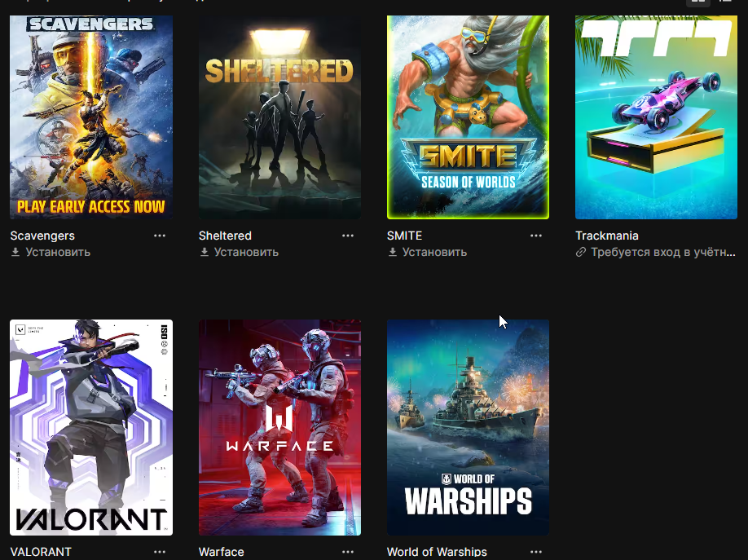Switch library to grid view
This screenshot has width=748, height=560.
click(x=698, y=2)
